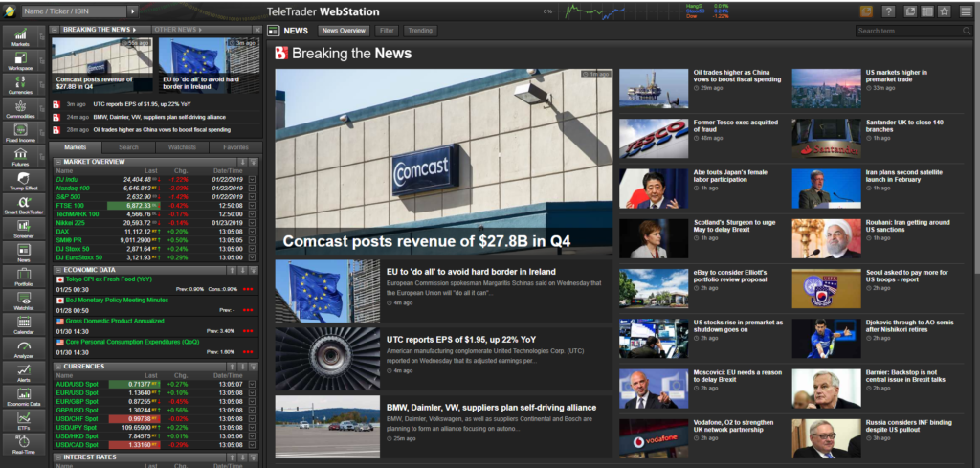Open the hamburger main menu icon
This screenshot has width=980, height=468.
966,11
